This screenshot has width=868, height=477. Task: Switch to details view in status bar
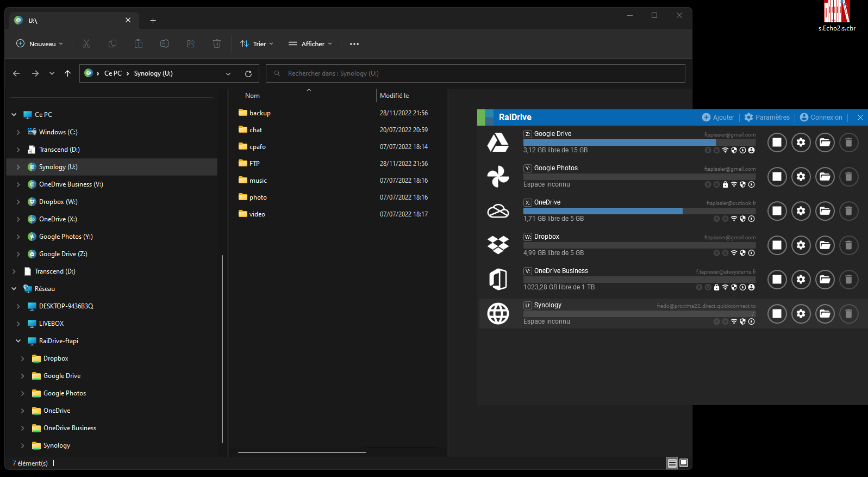672,463
